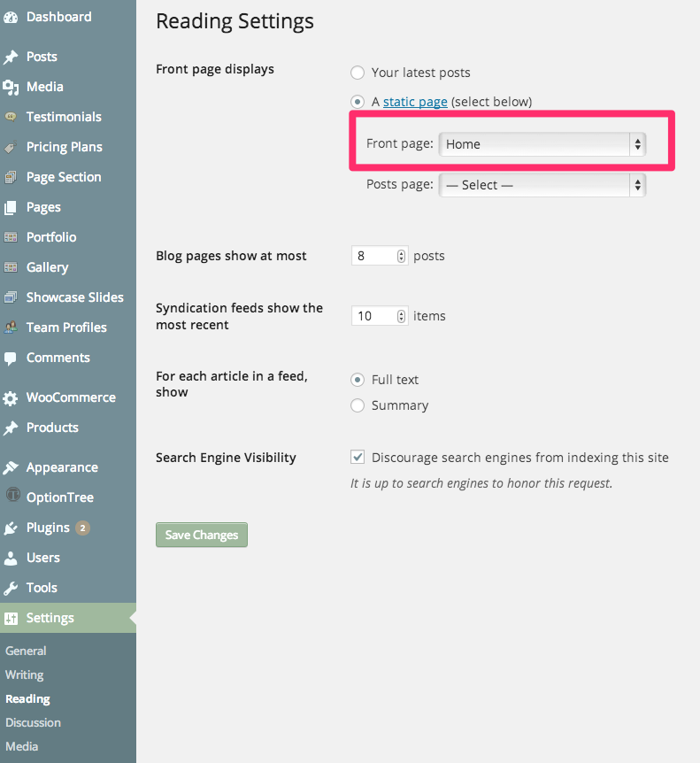Select the Portfolio menu icon
The height and width of the screenshot is (763, 700).
click(12, 237)
